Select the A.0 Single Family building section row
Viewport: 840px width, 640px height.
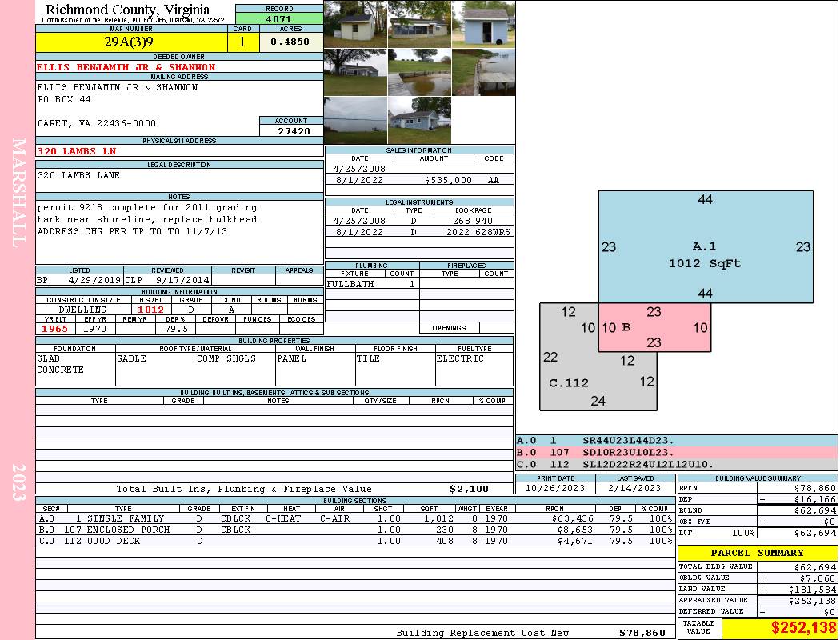tap(355, 518)
